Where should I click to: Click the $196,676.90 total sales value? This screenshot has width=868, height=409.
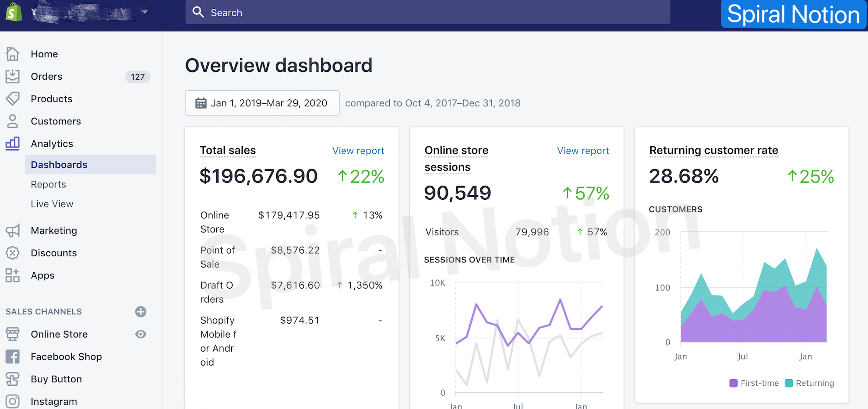pos(258,176)
